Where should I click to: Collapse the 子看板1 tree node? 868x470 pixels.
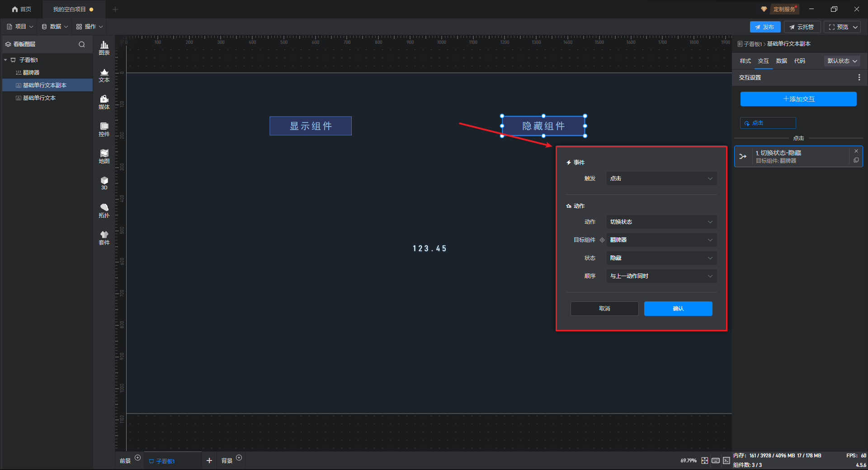[5, 60]
